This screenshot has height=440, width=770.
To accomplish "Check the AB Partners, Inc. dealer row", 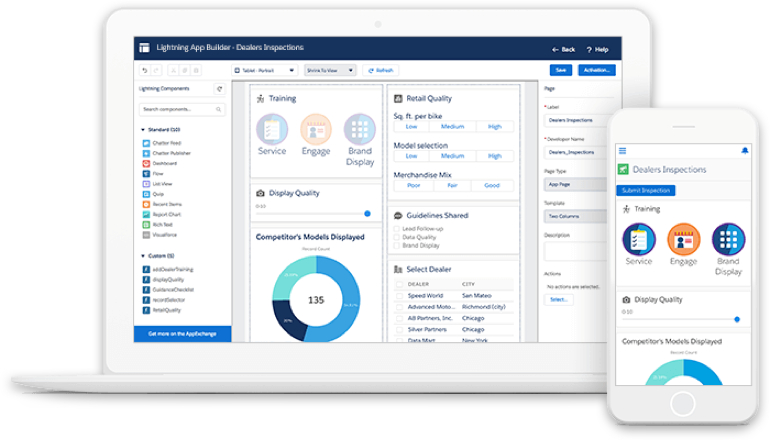I will tap(399, 318).
